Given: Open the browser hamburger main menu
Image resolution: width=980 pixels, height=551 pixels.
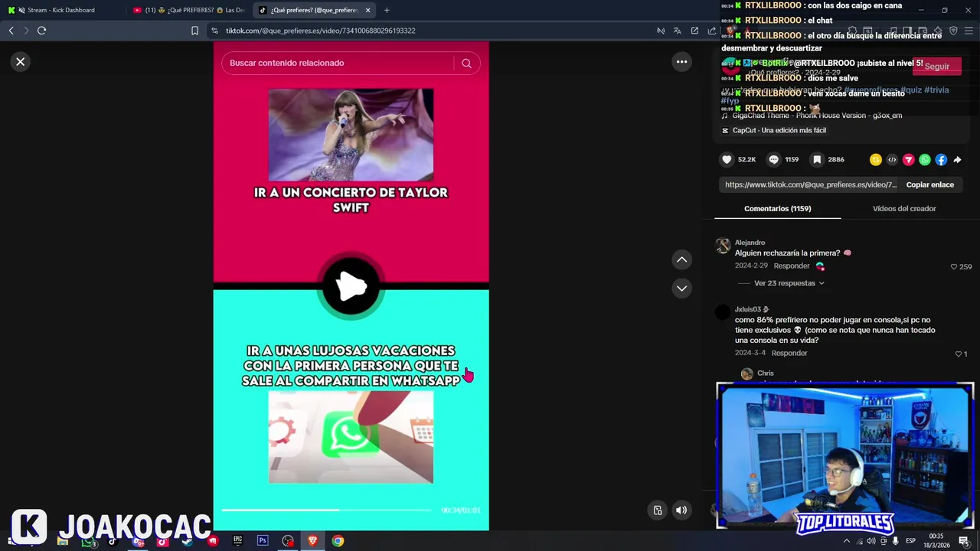Looking at the screenshot, I should (x=969, y=31).
